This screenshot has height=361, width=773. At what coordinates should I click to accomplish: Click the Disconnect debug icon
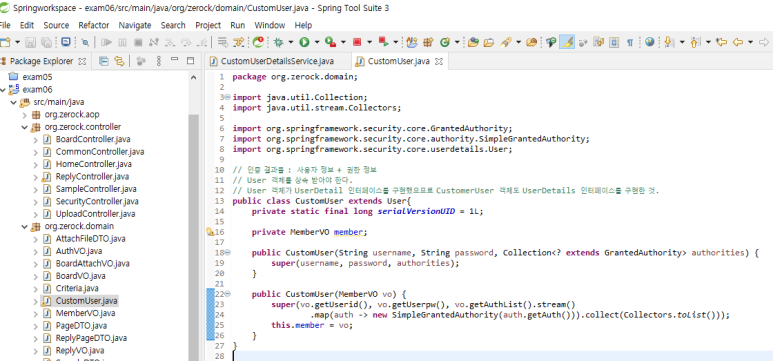pos(153,42)
